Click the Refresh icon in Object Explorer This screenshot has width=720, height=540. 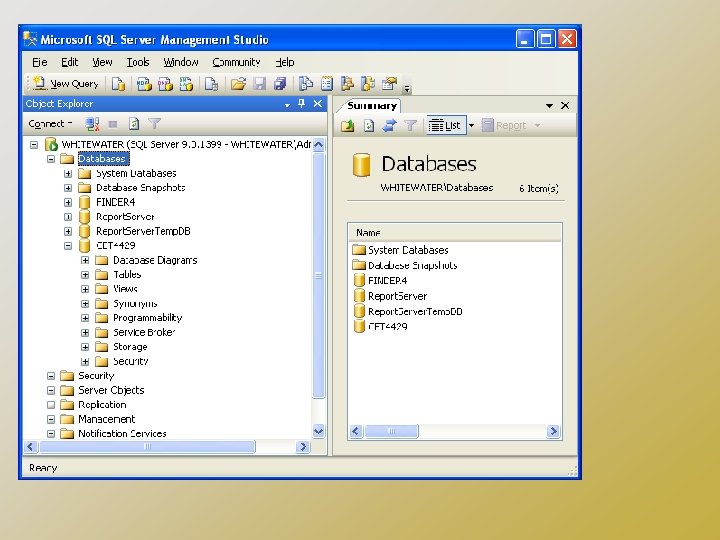click(x=134, y=124)
